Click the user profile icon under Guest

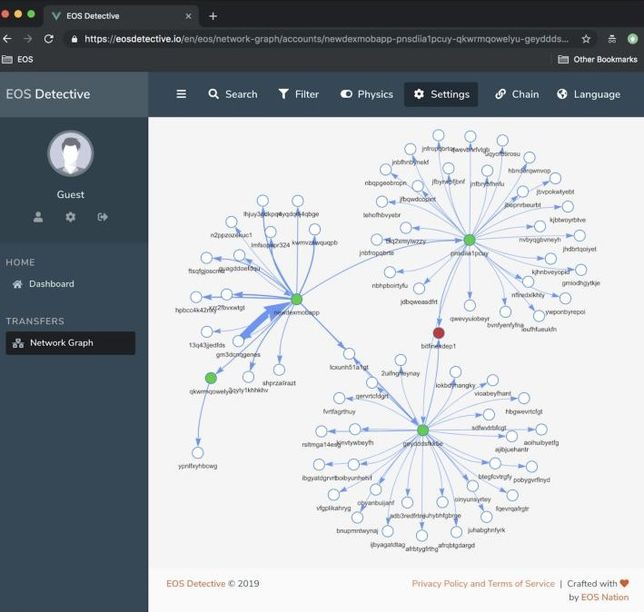pyautogui.click(x=38, y=217)
